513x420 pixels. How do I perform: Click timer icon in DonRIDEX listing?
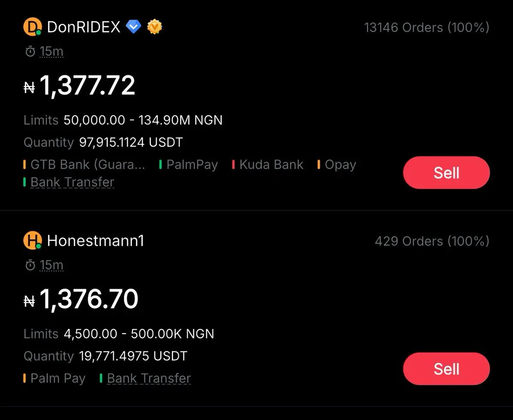[x=30, y=52]
